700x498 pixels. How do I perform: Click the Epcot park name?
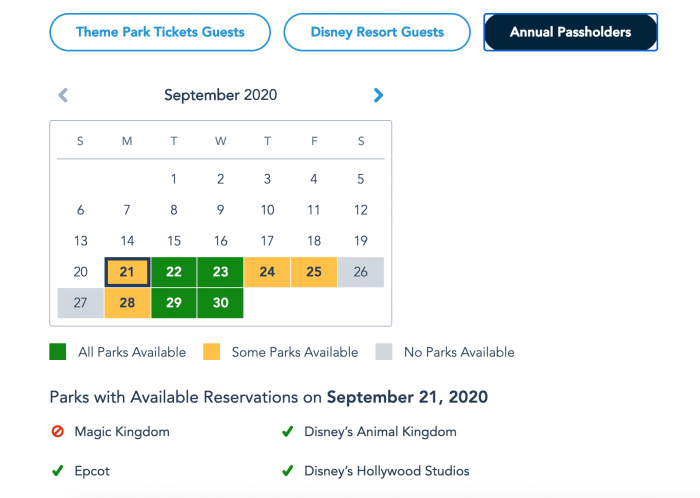(92, 471)
